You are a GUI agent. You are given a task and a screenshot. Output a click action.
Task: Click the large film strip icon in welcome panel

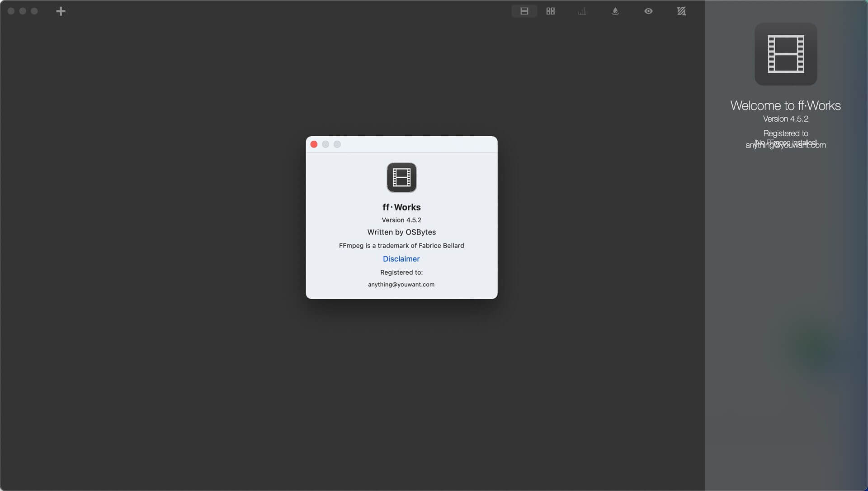click(x=786, y=54)
